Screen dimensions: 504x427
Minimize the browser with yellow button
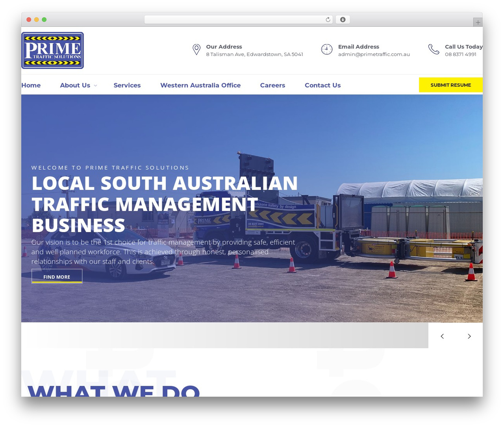37,20
